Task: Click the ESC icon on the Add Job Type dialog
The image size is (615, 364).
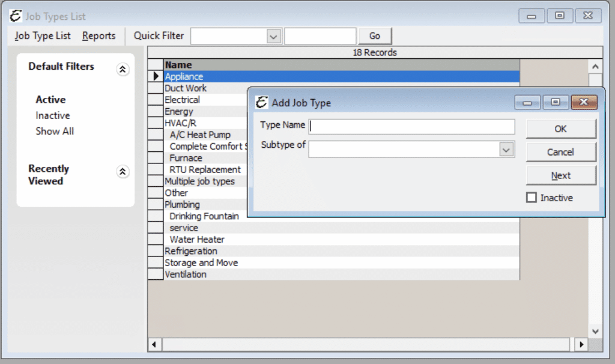Action: coord(261,103)
